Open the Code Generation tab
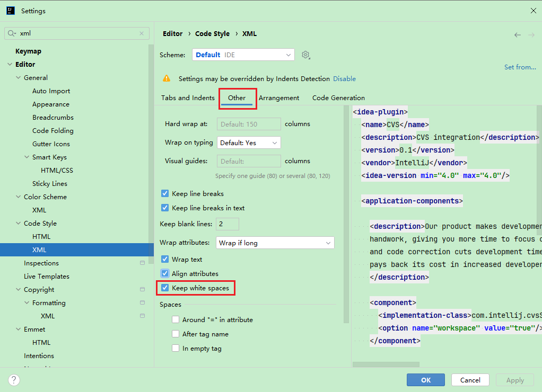Screen dimensions: 542x392 tap(338, 98)
